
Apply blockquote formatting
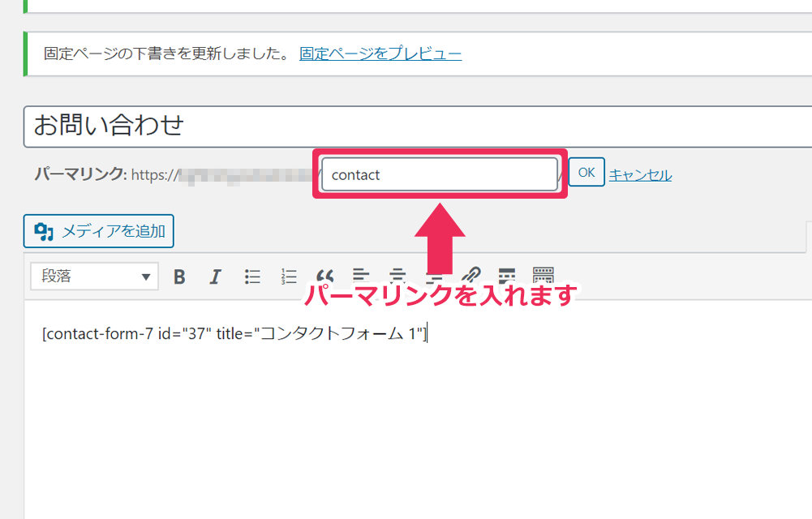(x=325, y=277)
